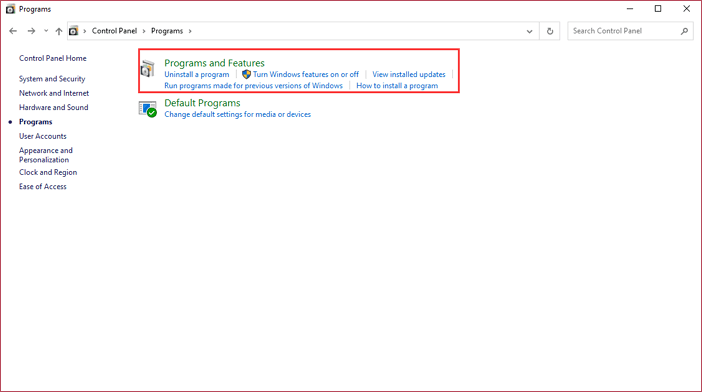Open the Programs and Features heading
Viewport: 702px width, 392px height.
tap(214, 63)
